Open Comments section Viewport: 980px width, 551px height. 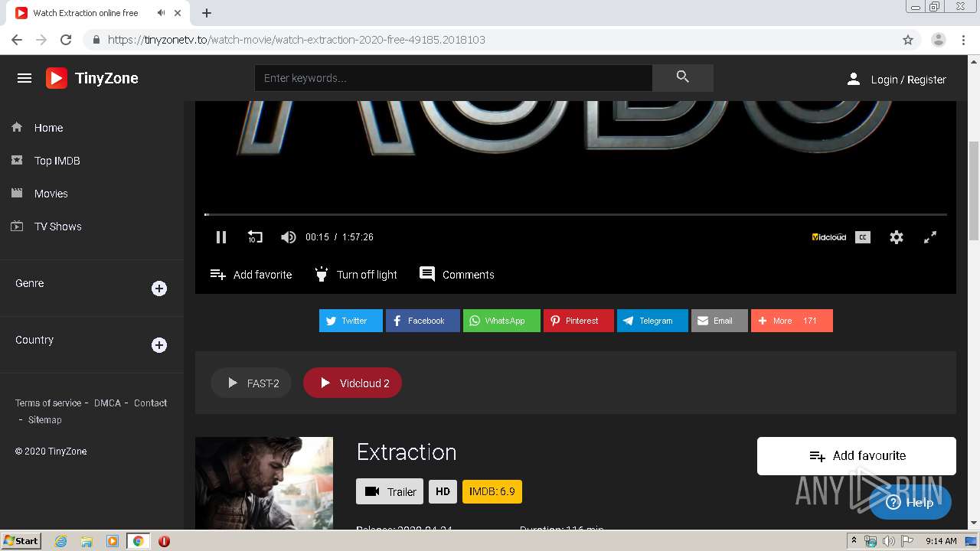(457, 274)
